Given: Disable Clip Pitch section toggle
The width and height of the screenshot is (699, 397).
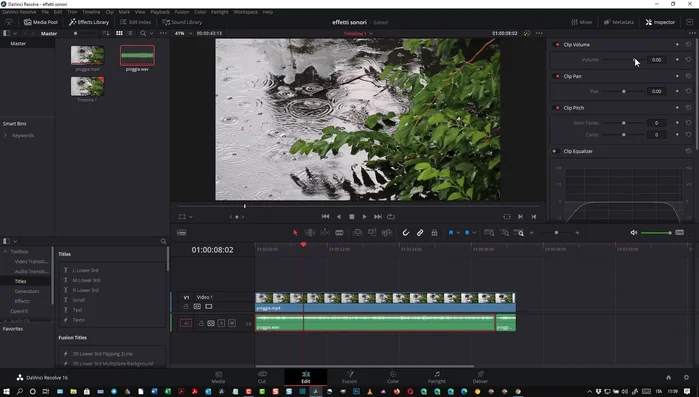Looking at the screenshot, I should pyautogui.click(x=557, y=108).
